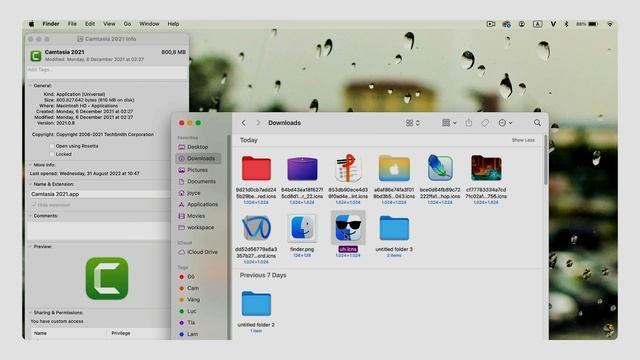The width and height of the screenshot is (640, 360).
Task: Select the finder.png file
Action: [x=302, y=228]
